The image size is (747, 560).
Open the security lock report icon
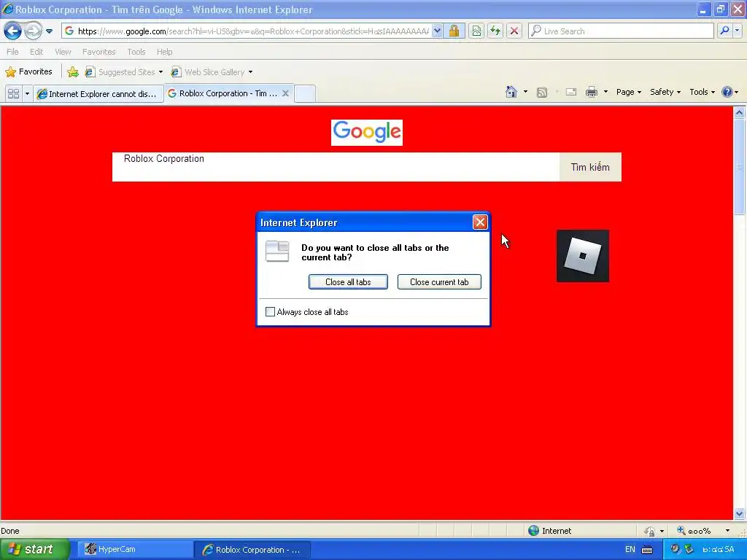coord(454,31)
